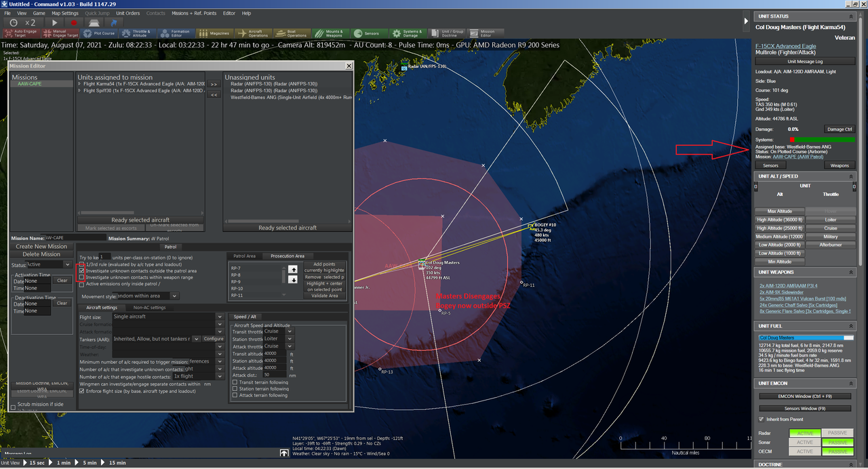
Task: Open the Map Settings menu
Action: coord(65,13)
